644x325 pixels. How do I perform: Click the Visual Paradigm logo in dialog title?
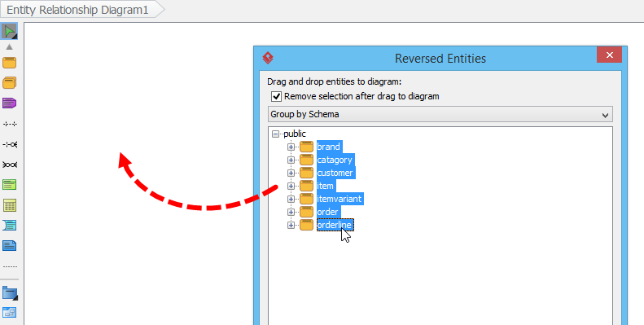268,58
